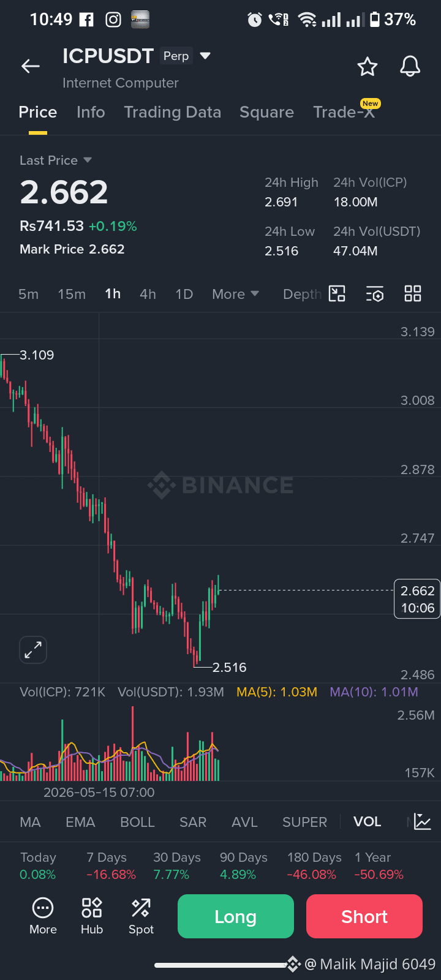Tap the Today 0.08% change
441x980 pixels.
click(x=38, y=866)
